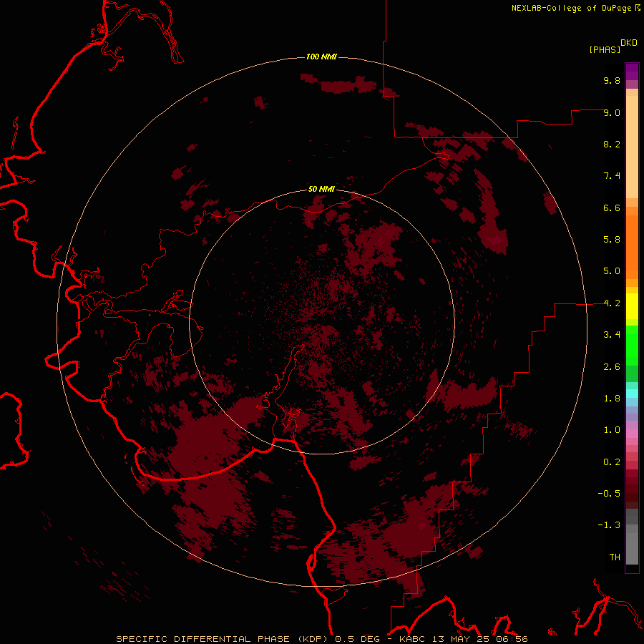Image resolution: width=644 pixels, height=644 pixels.
Task: Click the DKD product code label
Action: pos(629,43)
